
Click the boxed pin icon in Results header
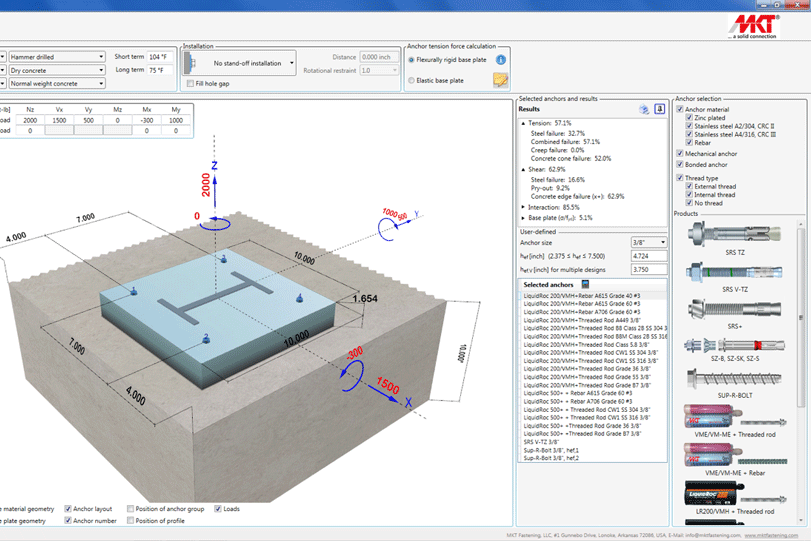tap(659, 109)
